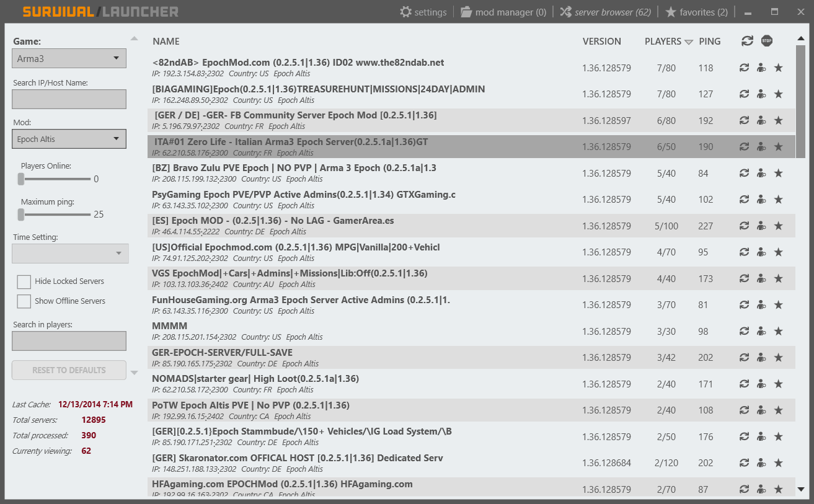This screenshot has width=814, height=504.
Task: Favorite the [GER][0.2.5.1}Epoch Stammbude server
Action: point(779,436)
